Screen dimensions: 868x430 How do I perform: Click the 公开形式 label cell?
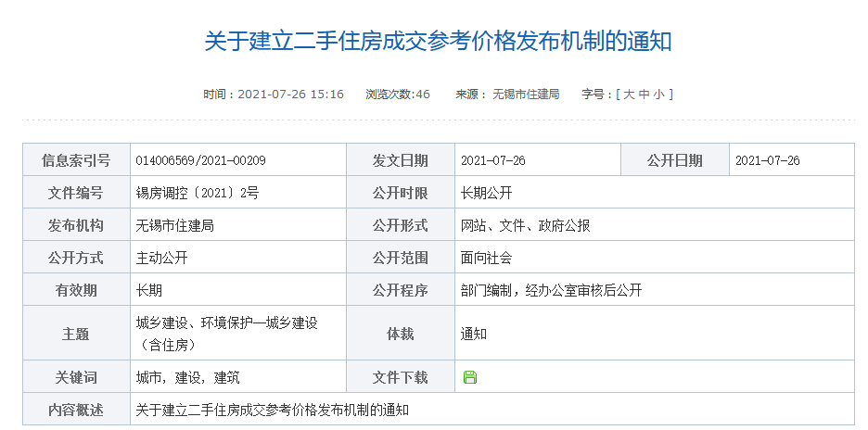401,224
